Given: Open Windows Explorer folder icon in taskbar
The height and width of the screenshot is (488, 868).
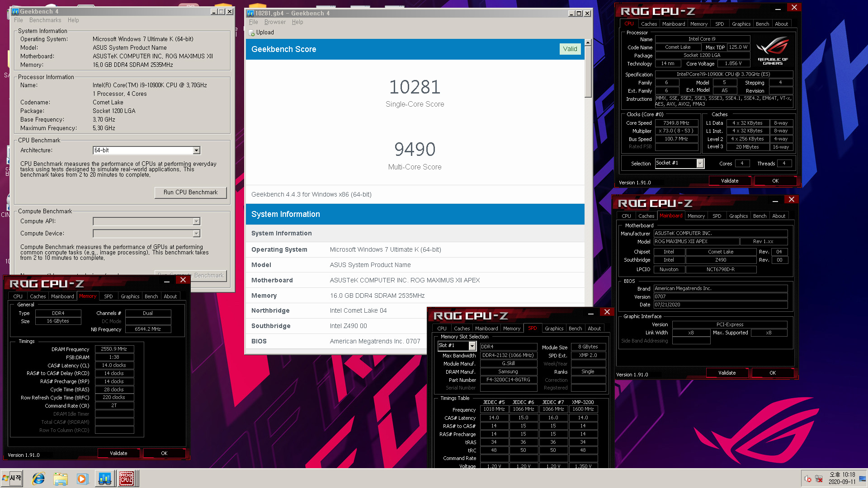Looking at the screenshot, I should tap(60, 479).
